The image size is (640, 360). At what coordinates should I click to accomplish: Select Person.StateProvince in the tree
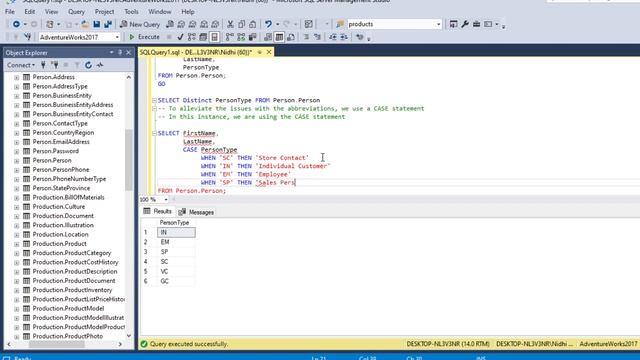(x=61, y=188)
